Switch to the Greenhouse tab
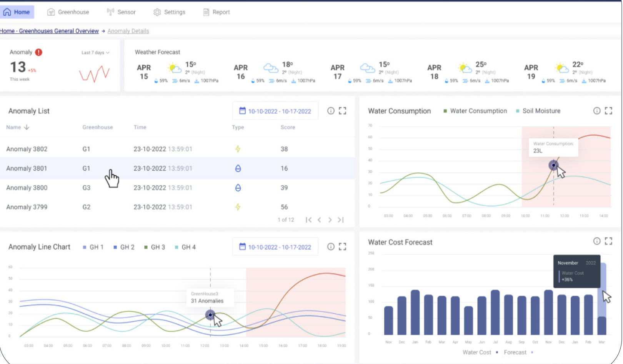Viewport: 623px width, 364px height. [x=68, y=12]
